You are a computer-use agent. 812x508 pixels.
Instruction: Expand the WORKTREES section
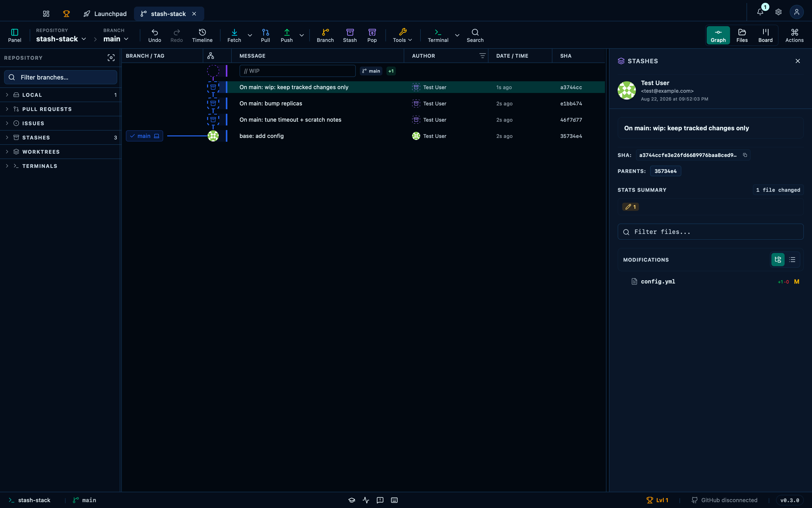[x=60, y=152]
